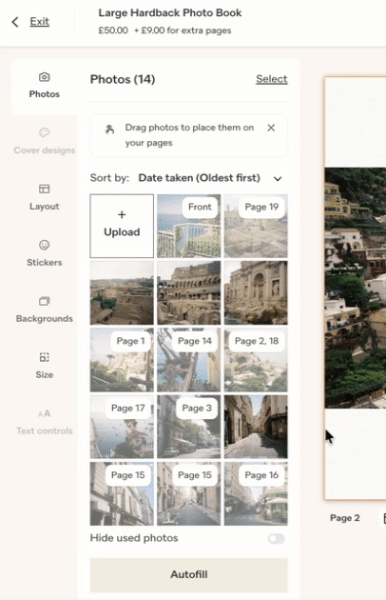Select the photo labelled Page 1

(x=122, y=360)
